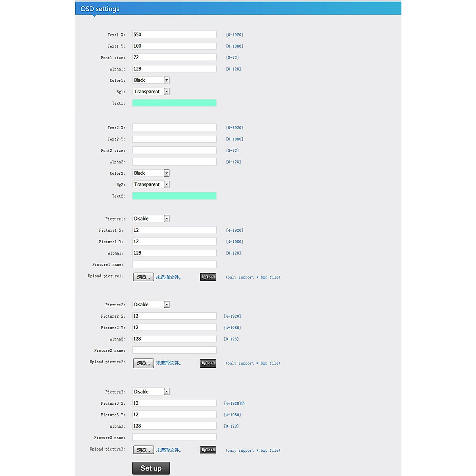Select the Picture1 name input field
Viewport: 476px width, 476px height.
pos(174,264)
